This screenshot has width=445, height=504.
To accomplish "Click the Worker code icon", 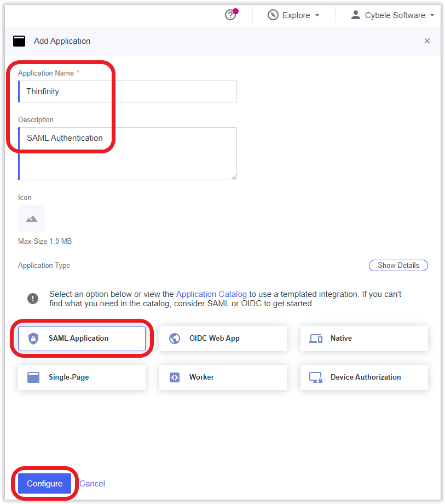I will tap(175, 377).
